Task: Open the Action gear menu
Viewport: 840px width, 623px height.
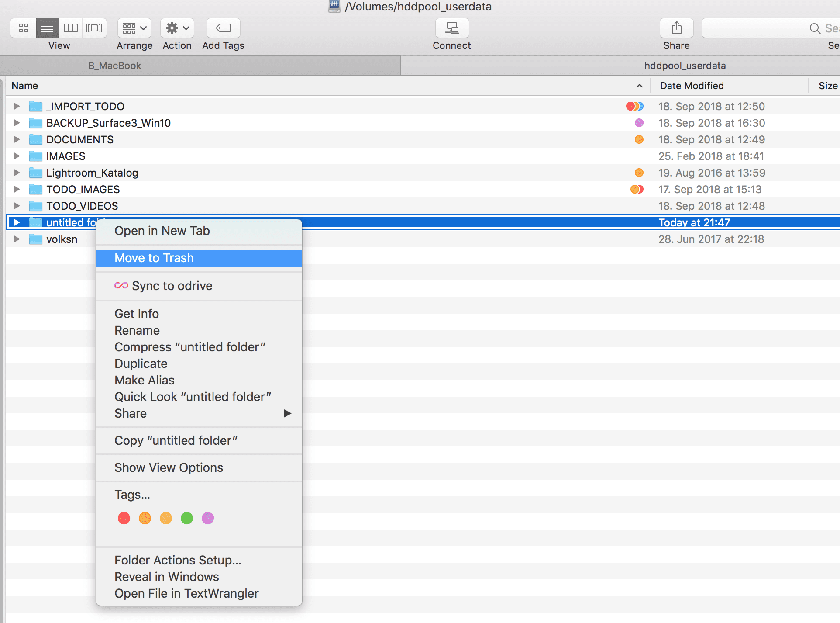Action: tap(177, 28)
